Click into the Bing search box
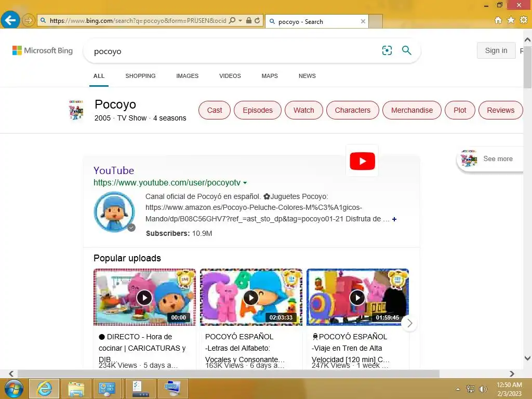The height and width of the screenshot is (399, 532). (x=234, y=51)
